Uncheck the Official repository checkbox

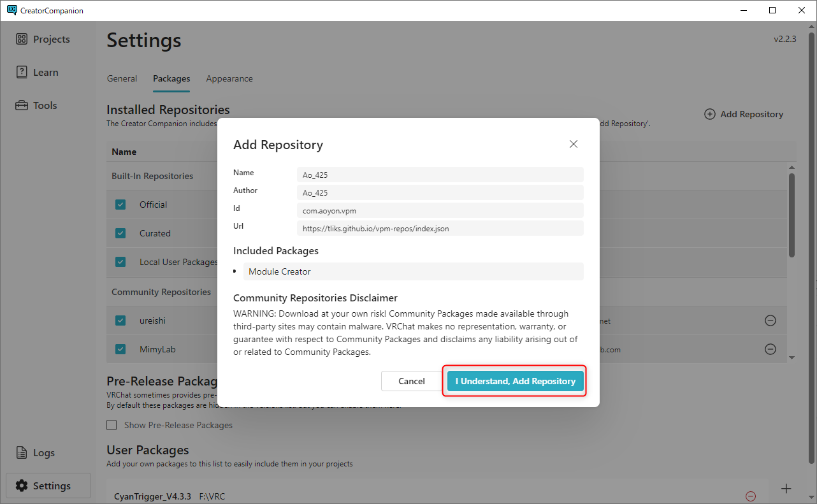click(x=120, y=205)
